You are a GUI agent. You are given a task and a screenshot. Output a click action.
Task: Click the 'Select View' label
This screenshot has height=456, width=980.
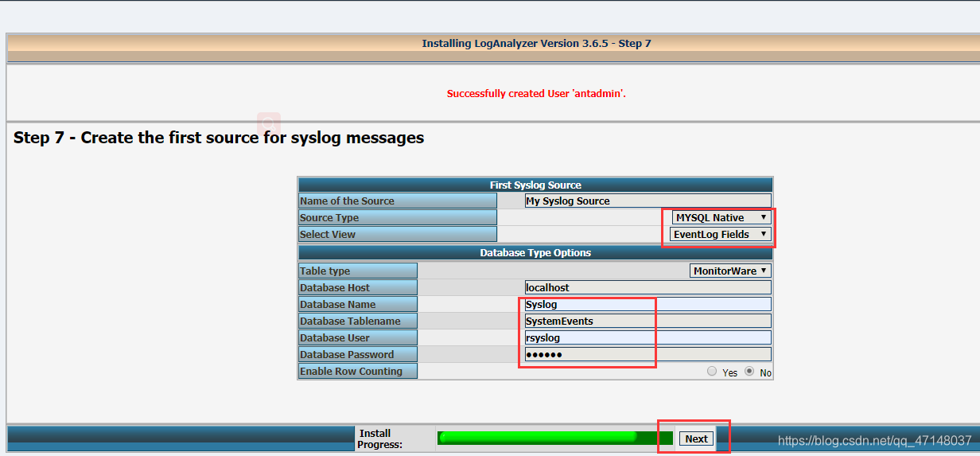328,234
